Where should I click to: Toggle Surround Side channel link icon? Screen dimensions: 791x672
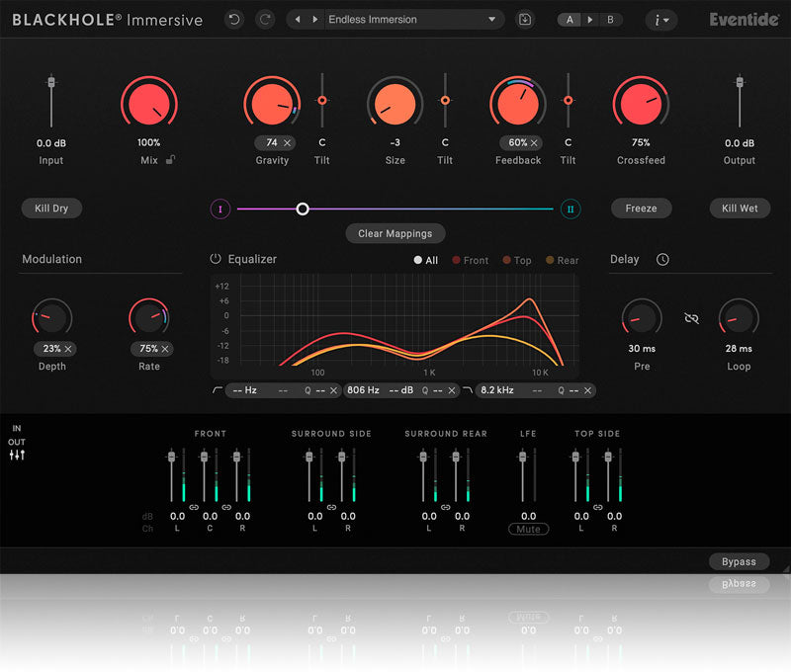(x=331, y=507)
